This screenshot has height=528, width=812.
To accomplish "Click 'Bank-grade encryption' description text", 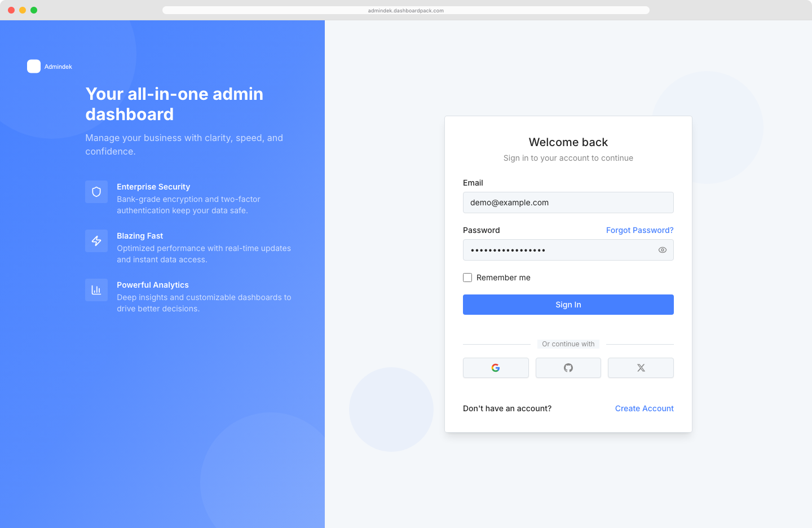I will coord(188,205).
